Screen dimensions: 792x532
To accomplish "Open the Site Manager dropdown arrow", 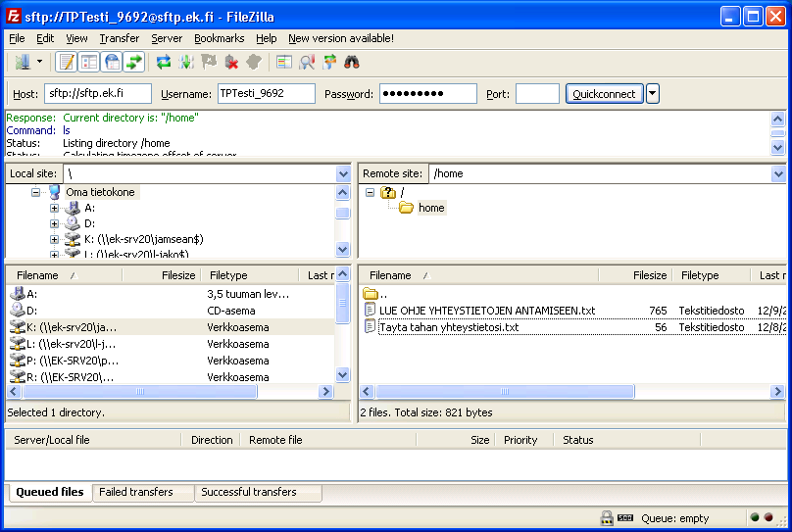I will click(39, 63).
